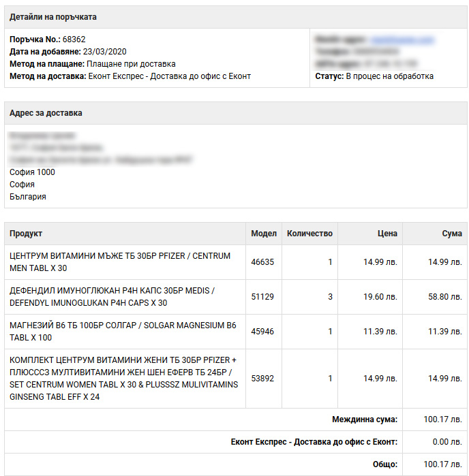Click the order number 68362
This screenshot has height=476, width=469.
pyautogui.click(x=74, y=39)
